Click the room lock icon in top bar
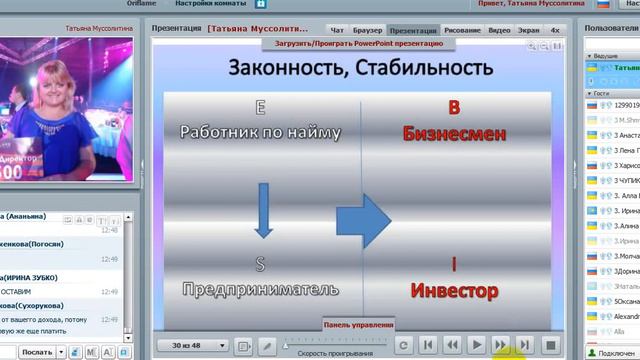This screenshot has width=640, height=360. (260, 4)
